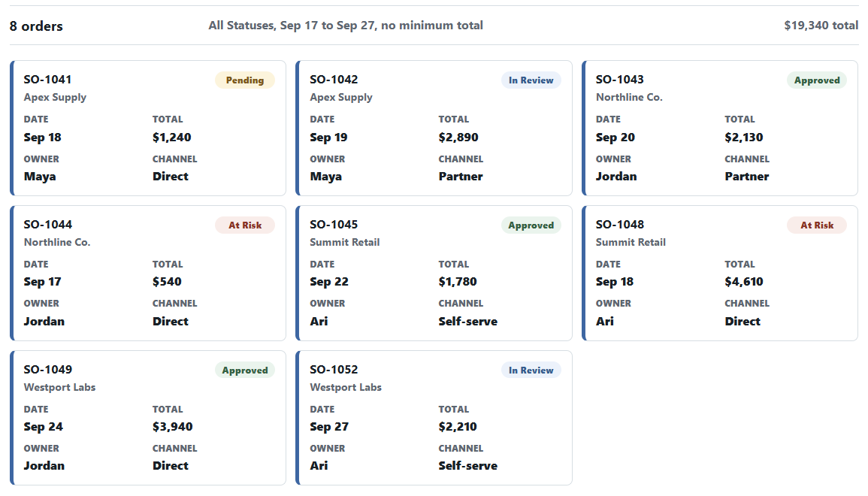
Task: Click the SO-1044 order ID
Action: pyautogui.click(x=47, y=224)
